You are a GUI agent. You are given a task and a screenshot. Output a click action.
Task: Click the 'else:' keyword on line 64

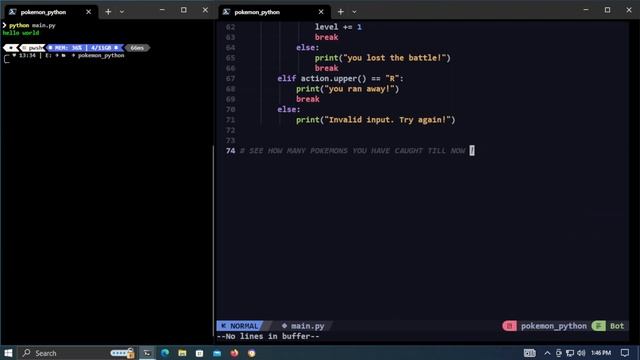[x=308, y=47]
